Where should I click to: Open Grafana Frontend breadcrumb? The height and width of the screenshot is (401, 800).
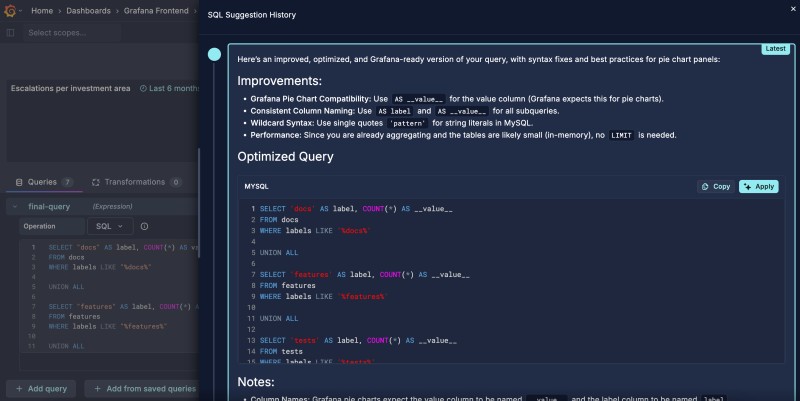[160, 10]
